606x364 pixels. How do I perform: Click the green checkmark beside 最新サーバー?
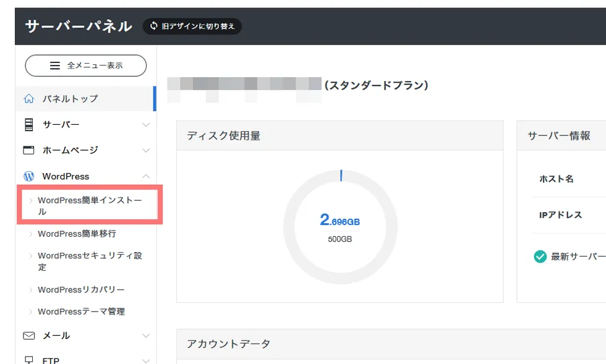click(x=540, y=256)
